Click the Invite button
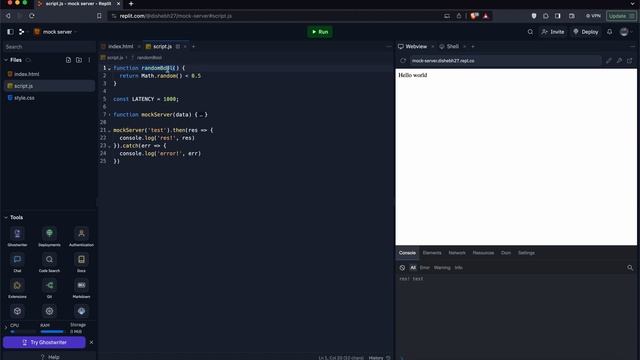This screenshot has height=360, width=640. point(553,32)
